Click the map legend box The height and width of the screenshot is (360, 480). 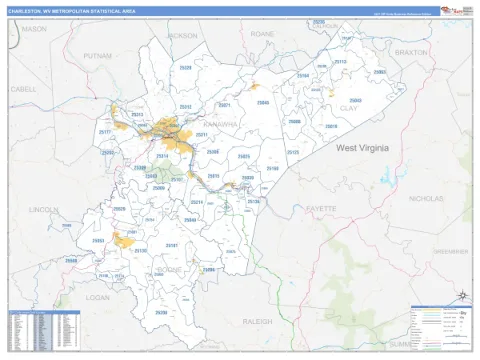tap(441, 328)
